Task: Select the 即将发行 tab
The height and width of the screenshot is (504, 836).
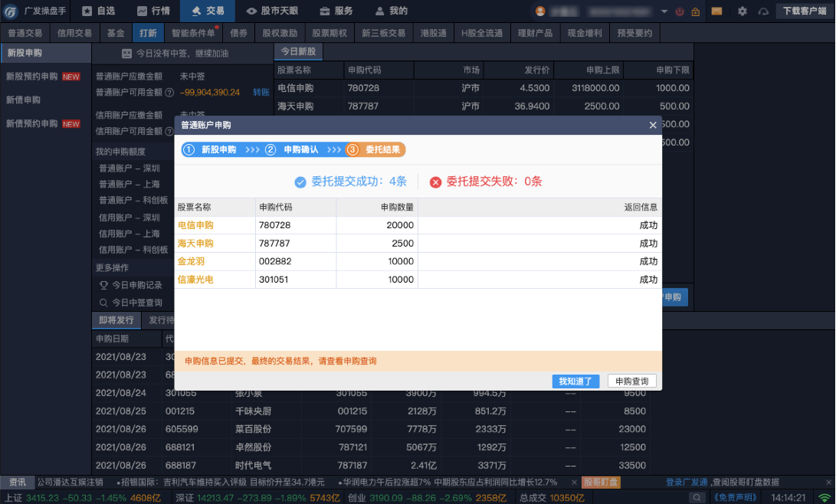Action: (x=116, y=320)
